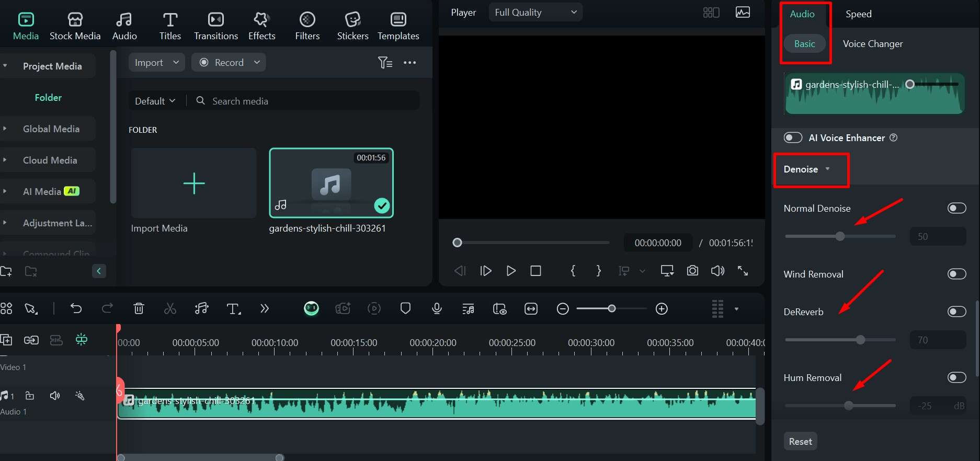980x461 pixels.
Task: Play the preview with the play button
Action: [511, 271]
